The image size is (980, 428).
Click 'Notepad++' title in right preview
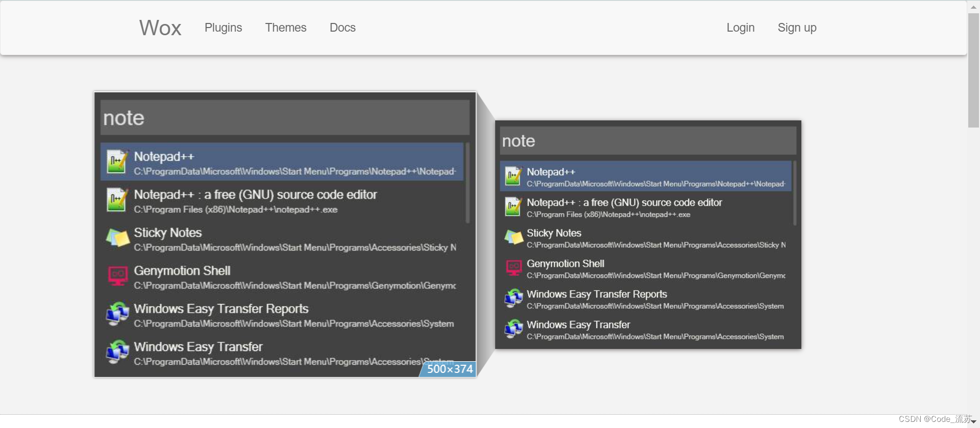coord(551,172)
